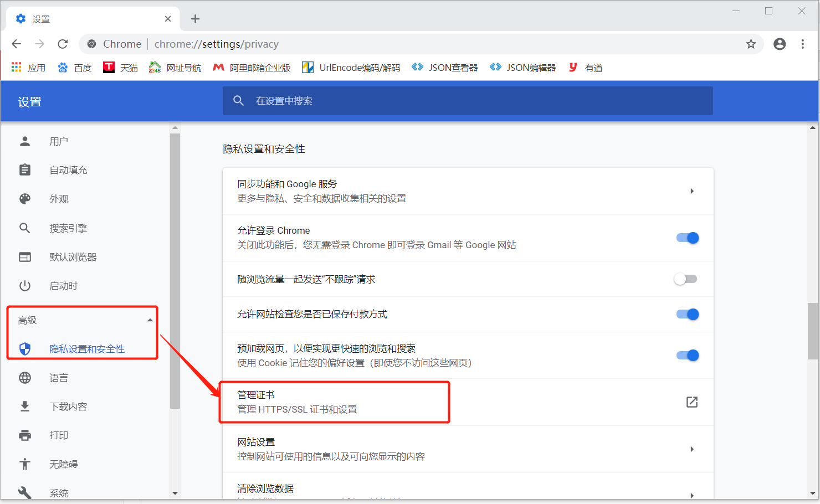Enable 不跟踪 request toggle

tap(685, 279)
